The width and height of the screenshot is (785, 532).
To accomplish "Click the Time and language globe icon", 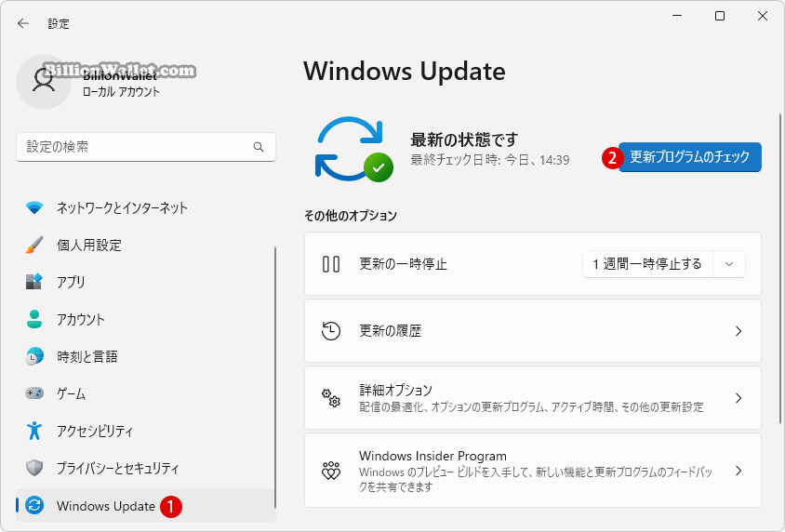I will click(x=34, y=356).
